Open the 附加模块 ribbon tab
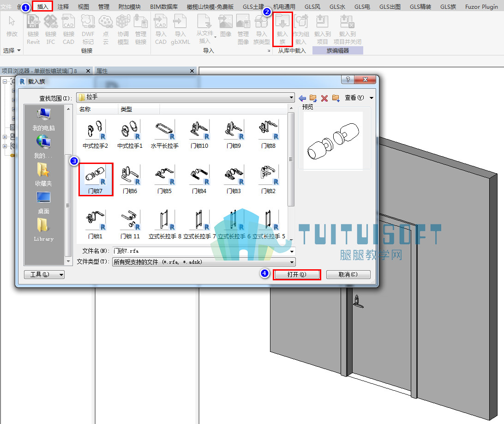The height and width of the screenshot is (424, 504). 130,6
